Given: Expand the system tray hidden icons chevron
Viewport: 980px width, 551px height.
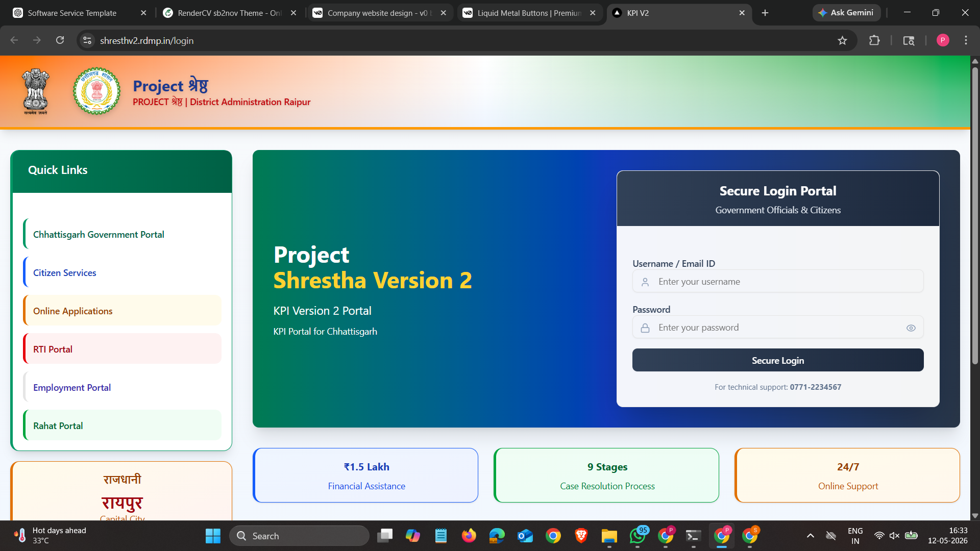Looking at the screenshot, I should [810, 536].
